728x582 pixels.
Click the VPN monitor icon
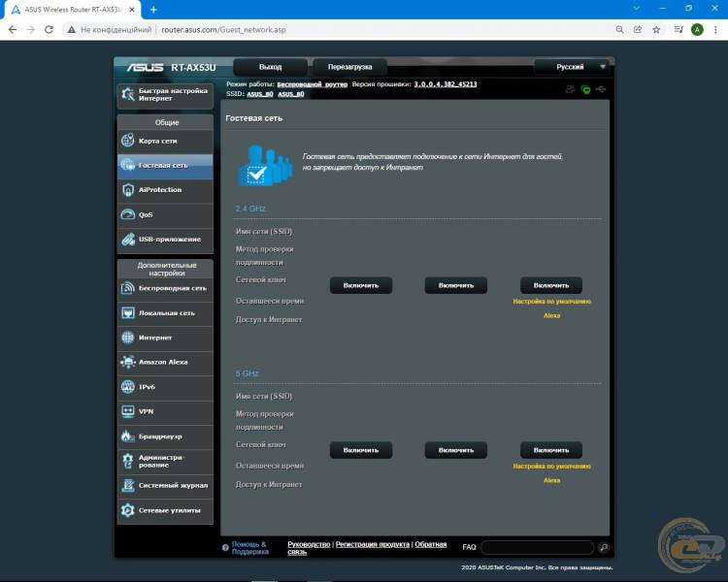coord(128,411)
